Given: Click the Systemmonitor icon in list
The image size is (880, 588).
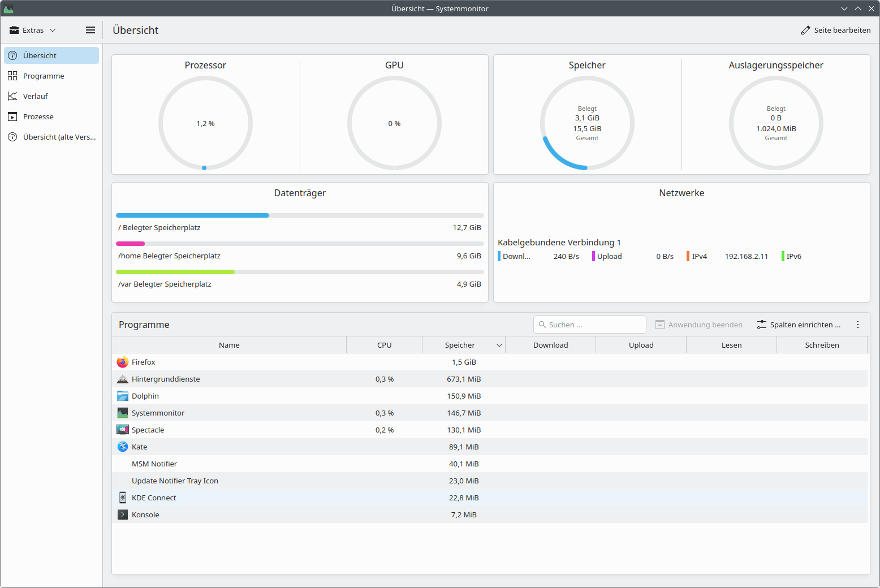Looking at the screenshot, I should coord(123,413).
